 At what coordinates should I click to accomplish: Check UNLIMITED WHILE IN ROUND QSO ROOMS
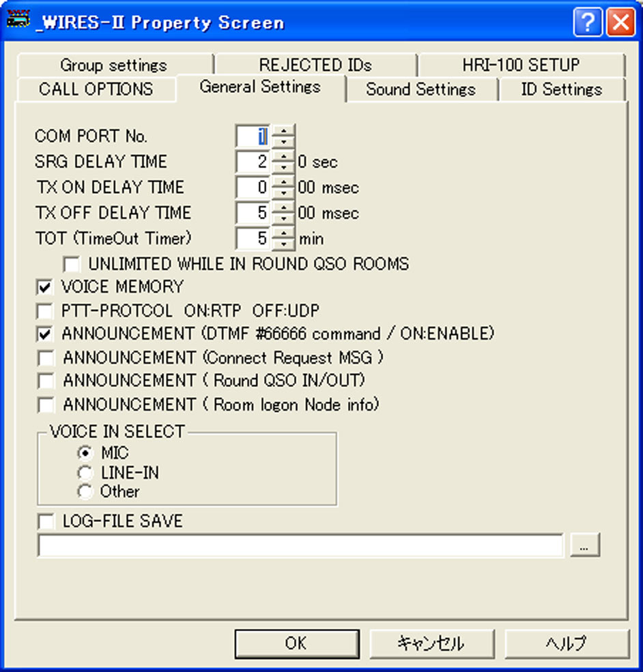point(72,264)
